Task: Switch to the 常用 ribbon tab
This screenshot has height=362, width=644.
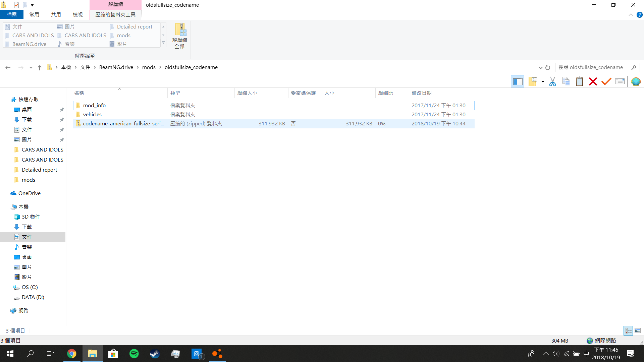Action: [x=34, y=14]
